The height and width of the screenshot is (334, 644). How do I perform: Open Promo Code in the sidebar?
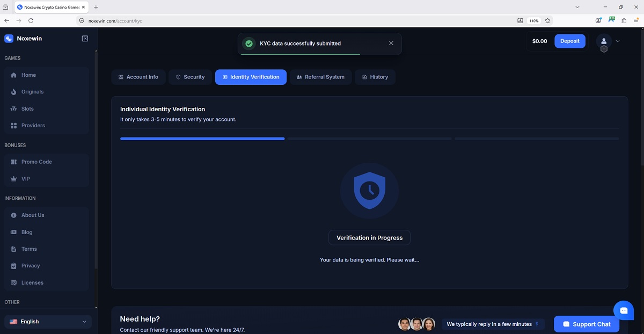(47, 162)
